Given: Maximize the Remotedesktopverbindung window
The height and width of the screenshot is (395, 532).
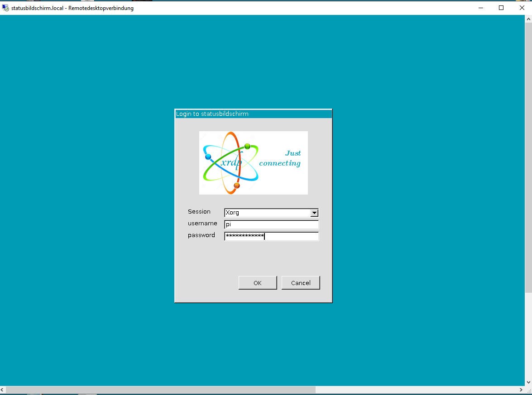Looking at the screenshot, I should [501, 8].
